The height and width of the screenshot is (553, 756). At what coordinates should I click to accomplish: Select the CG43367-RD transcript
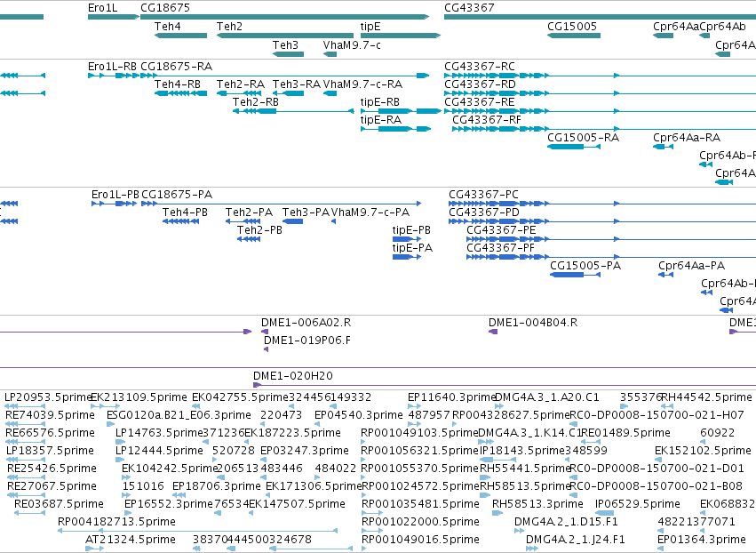(600, 93)
